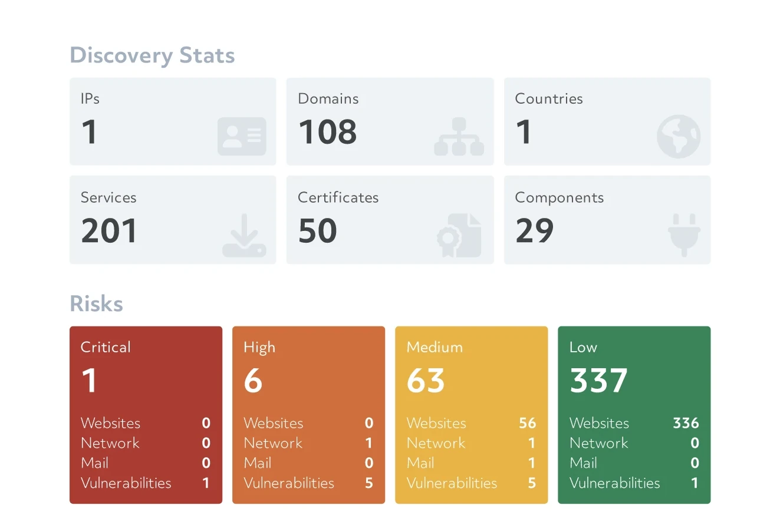Click Network row in High card

tap(308, 443)
